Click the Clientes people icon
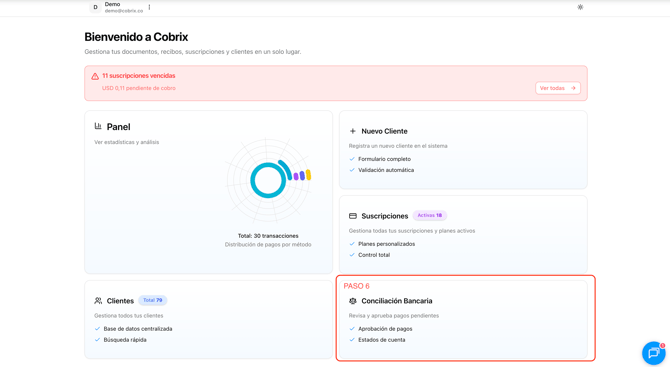The height and width of the screenshot is (367, 670). coord(98,301)
